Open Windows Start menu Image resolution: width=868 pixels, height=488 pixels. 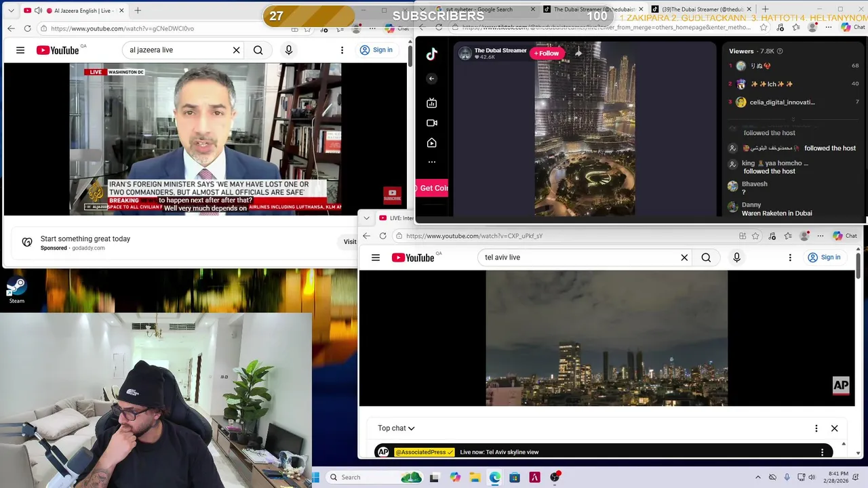pyautogui.click(x=316, y=477)
